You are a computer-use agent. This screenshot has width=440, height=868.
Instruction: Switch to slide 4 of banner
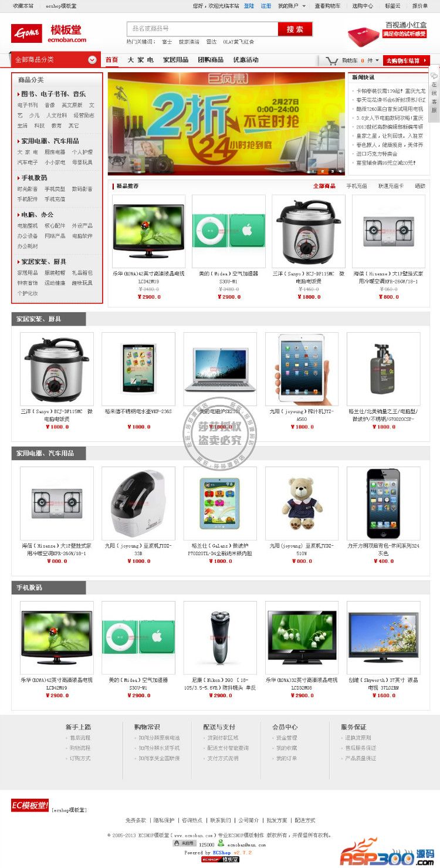[341, 171]
